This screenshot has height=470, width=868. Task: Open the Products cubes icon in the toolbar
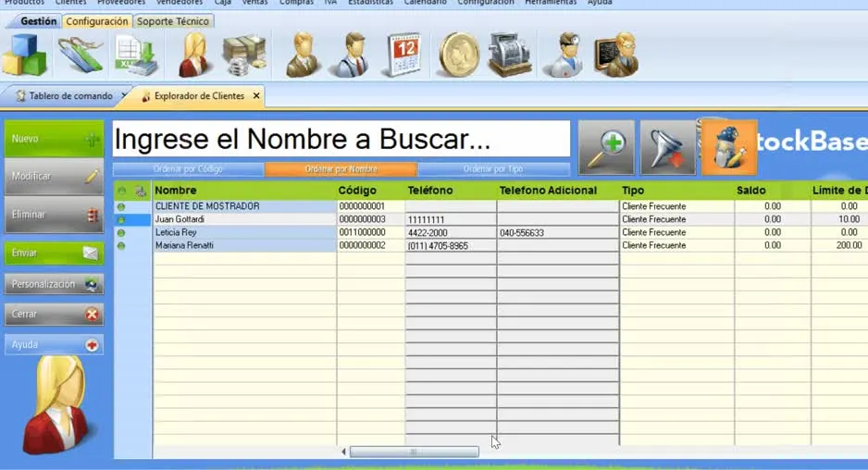[x=25, y=55]
